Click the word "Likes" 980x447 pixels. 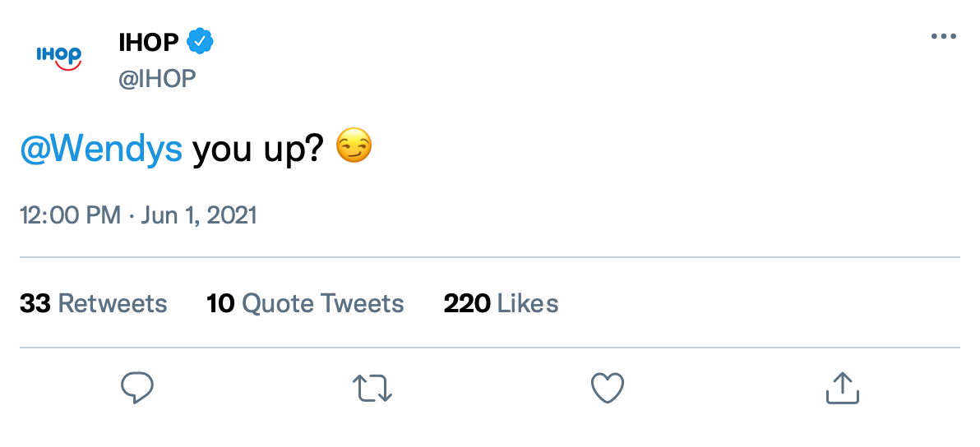[x=529, y=304]
